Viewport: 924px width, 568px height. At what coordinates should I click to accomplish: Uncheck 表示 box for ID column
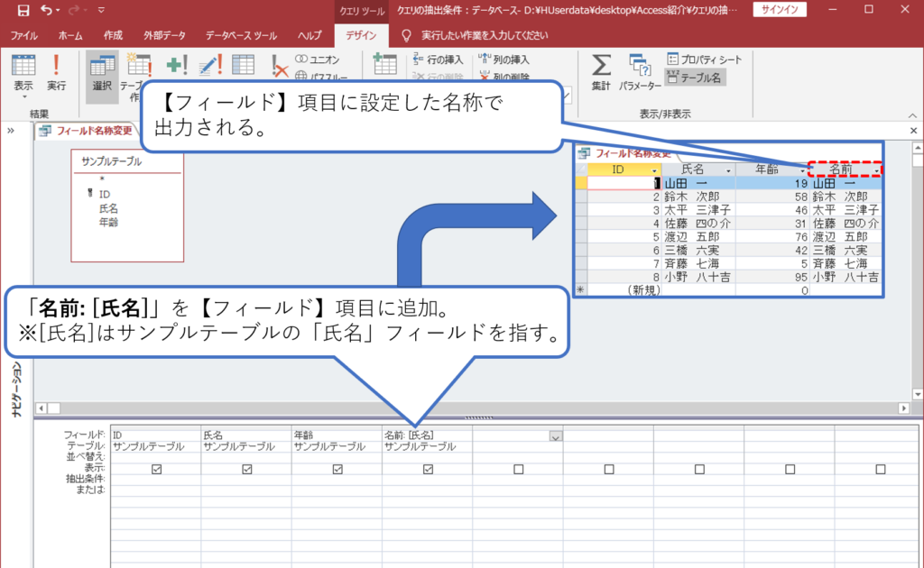pyautogui.click(x=156, y=469)
